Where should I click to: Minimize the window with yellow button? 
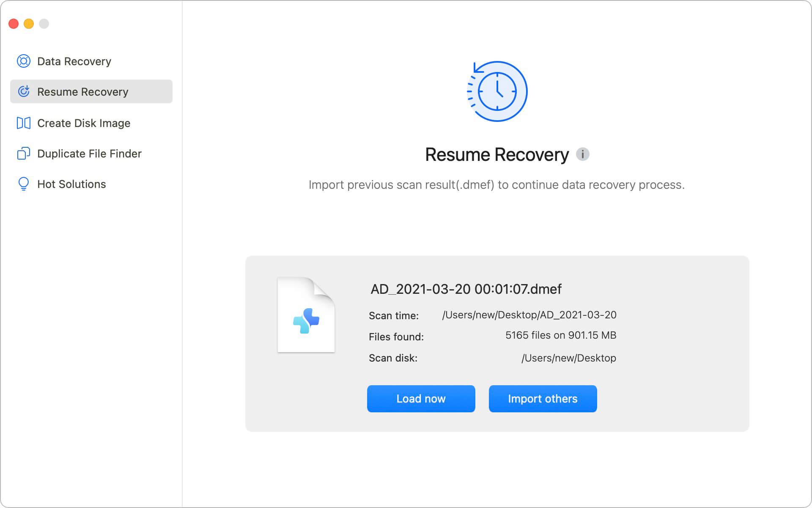[x=29, y=24]
